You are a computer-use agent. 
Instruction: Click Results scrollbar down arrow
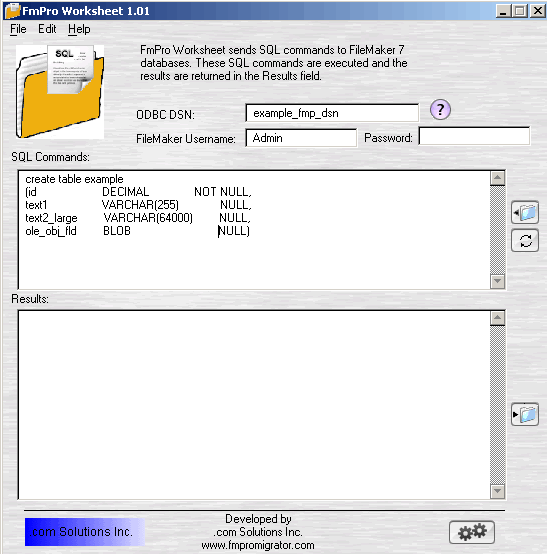pyautogui.click(x=498, y=491)
